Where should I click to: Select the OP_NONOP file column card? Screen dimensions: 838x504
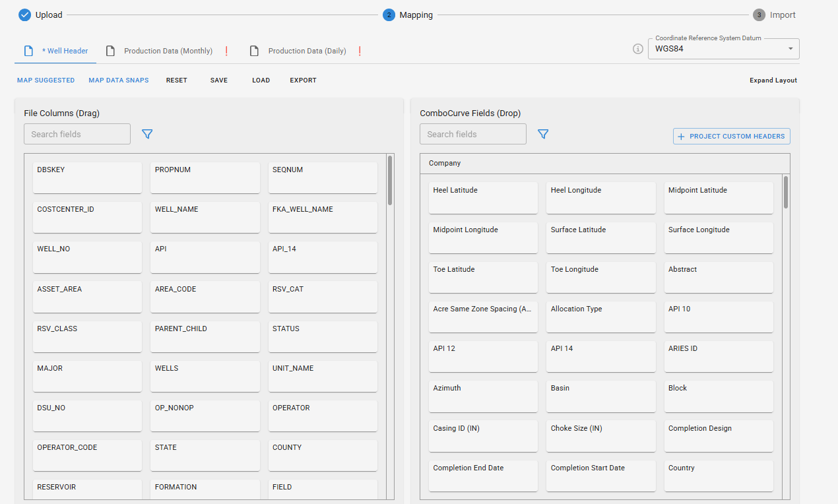[205, 416]
